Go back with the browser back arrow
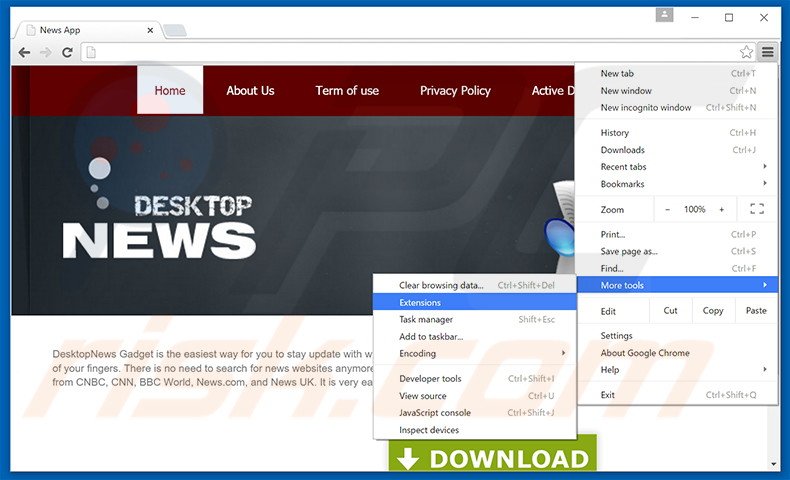 click(x=24, y=52)
